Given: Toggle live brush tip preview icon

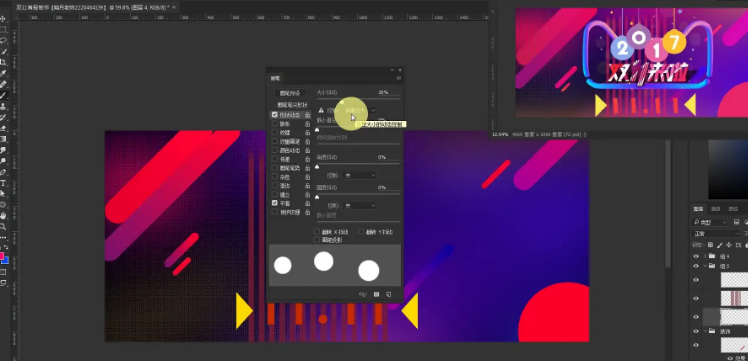Looking at the screenshot, I should point(363,294).
